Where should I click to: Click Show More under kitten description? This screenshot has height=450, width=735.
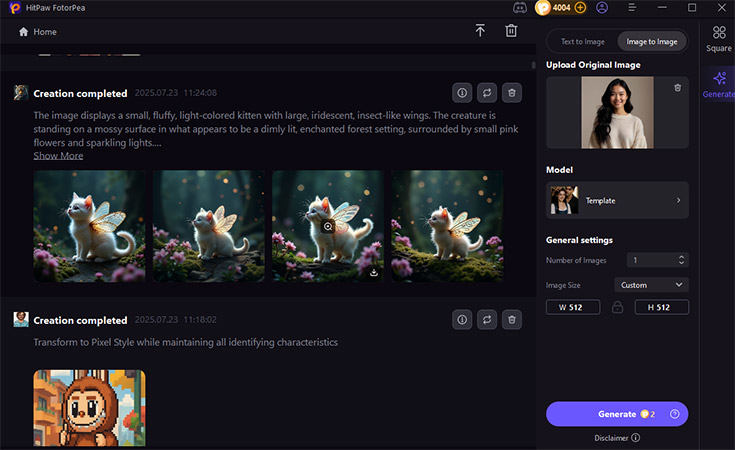tap(58, 156)
